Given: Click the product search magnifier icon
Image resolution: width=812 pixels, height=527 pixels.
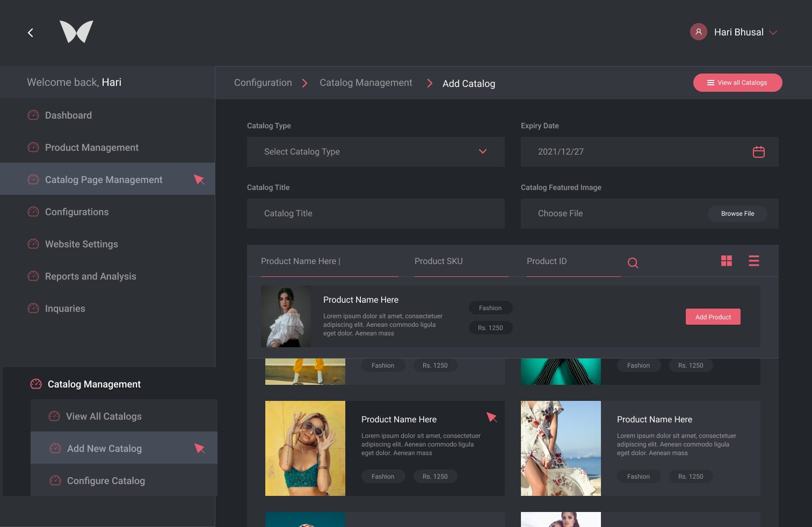Looking at the screenshot, I should pyautogui.click(x=633, y=262).
